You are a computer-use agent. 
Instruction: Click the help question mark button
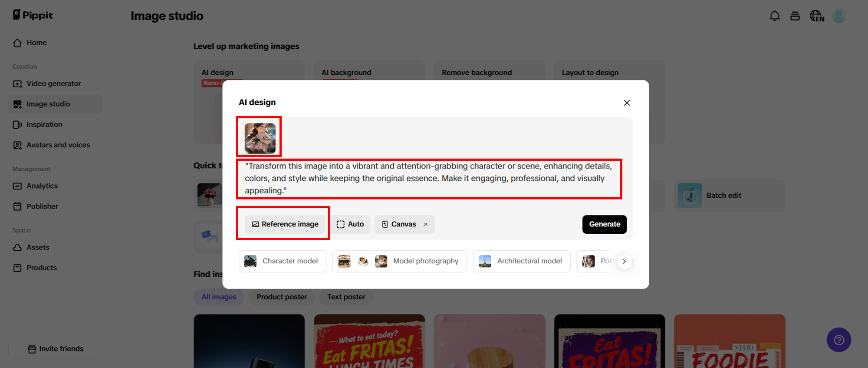pos(838,340)
